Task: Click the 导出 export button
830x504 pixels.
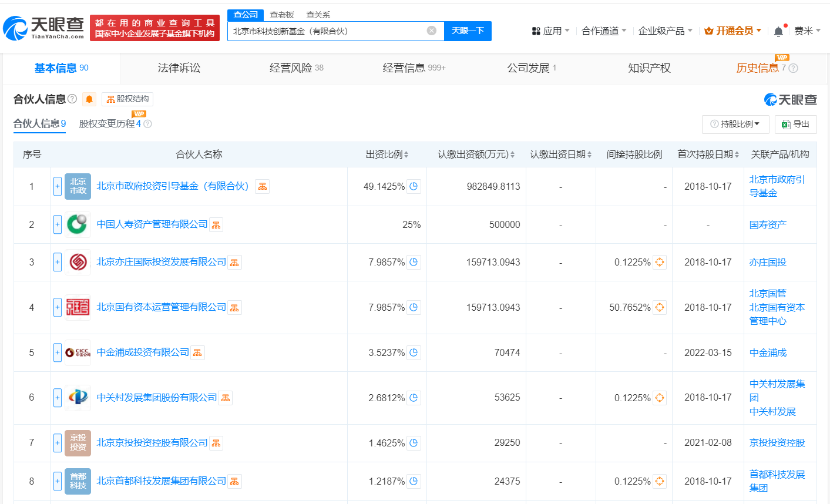Action: click(795, 124)
